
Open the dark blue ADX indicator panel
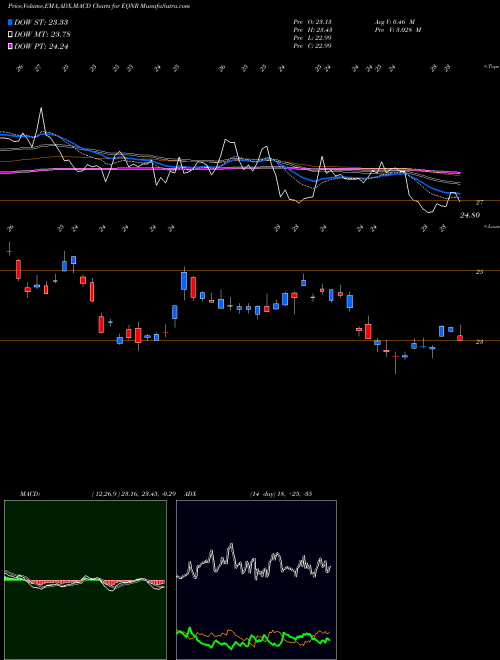pos(256,580)
